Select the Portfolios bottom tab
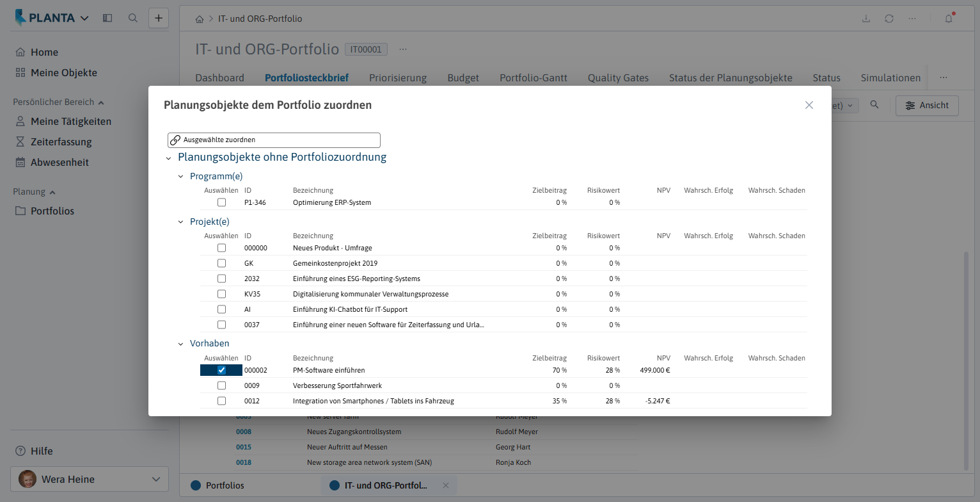The width and height of the screenshot is (980, 502). click(x=217, y=485)
